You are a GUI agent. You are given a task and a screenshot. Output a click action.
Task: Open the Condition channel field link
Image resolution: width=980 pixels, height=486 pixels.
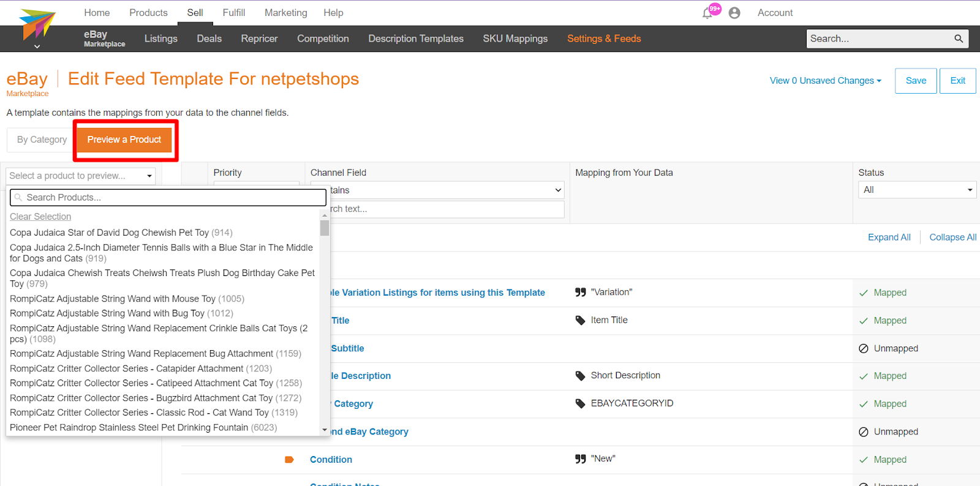331,460
